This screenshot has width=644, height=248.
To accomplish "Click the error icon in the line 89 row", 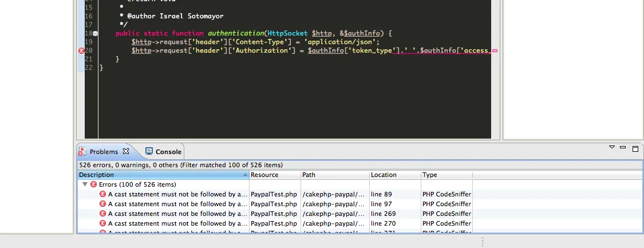I will (x=102, y=194).
